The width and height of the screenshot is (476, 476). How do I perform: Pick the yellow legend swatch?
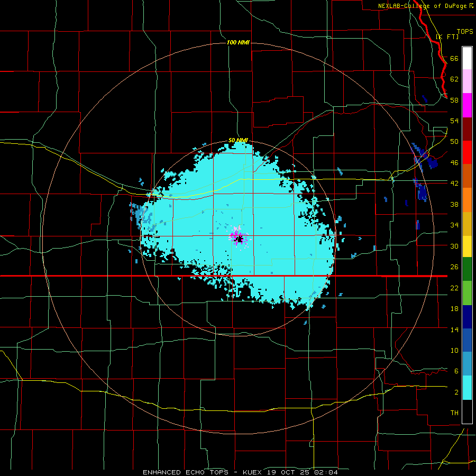pos(467,246)
